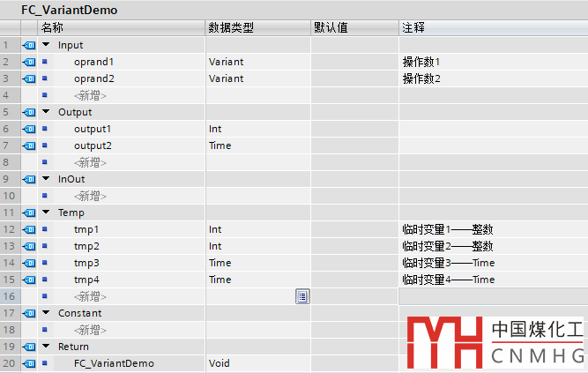Select the output1 parameter name
Screen dimensions: 588x373
93,129
